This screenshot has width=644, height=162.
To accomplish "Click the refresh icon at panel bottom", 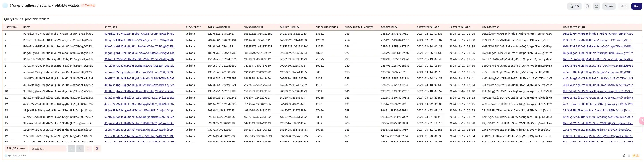I will pos(624,156).
